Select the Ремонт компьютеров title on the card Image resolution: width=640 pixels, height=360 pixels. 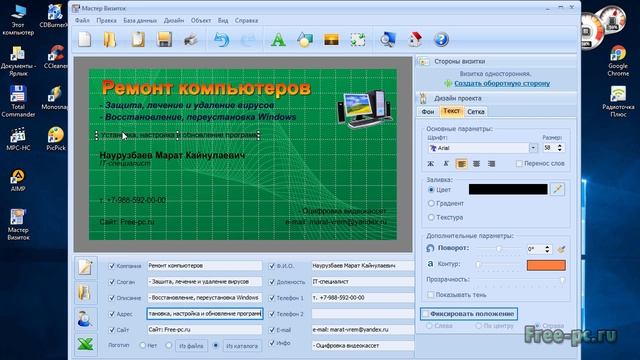click(206, 88)
